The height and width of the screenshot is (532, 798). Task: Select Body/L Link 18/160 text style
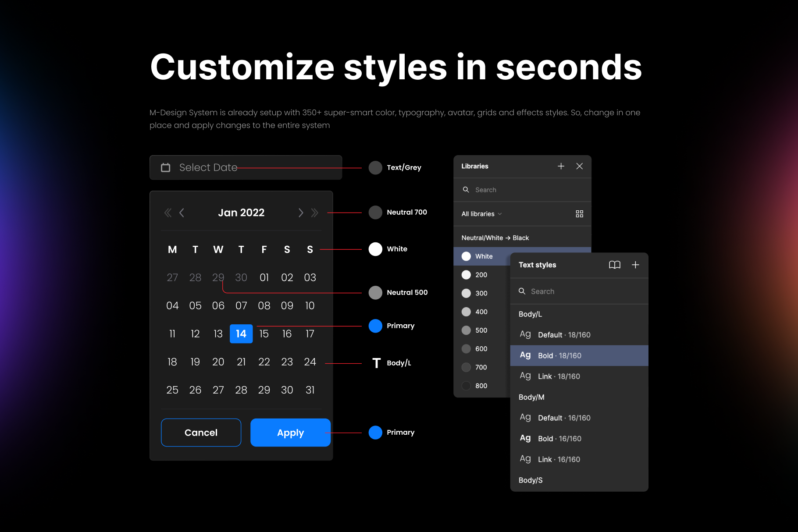pyautogui.click(x=579, y=376)
